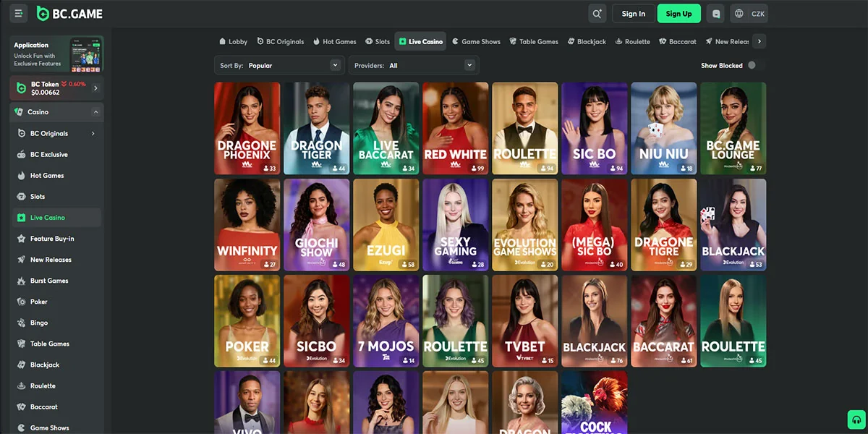Switch to the Baccarat tab
868x434 pixels.
click(x=678, y=42)
